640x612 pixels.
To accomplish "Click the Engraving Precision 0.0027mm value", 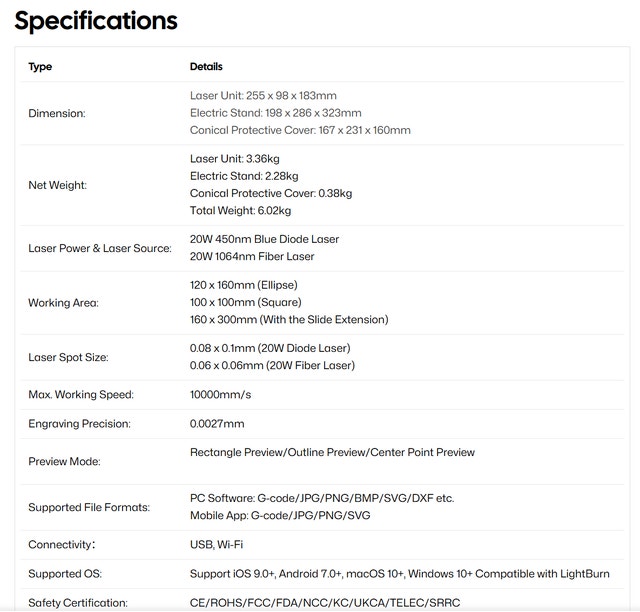I will 217,424.
